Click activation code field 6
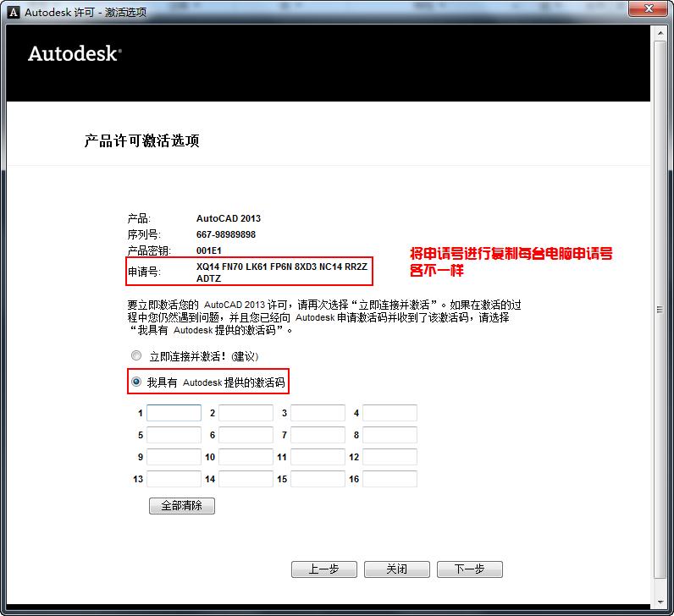The width and height of the screenshot is (674, 616). [x=246, y=435]
